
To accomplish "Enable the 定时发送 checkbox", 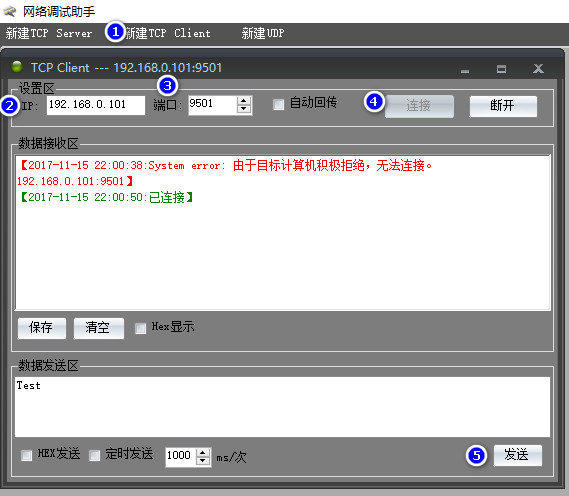I will pyautogui.click(x=94, y=455).
